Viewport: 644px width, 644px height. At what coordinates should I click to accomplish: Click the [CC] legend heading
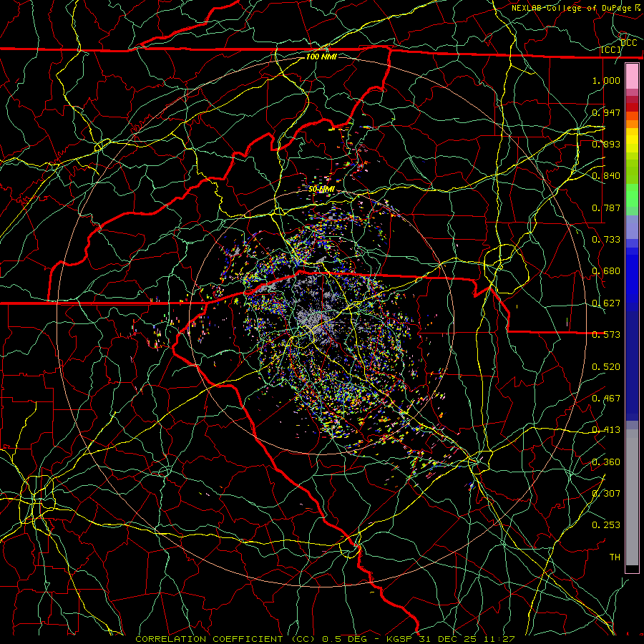(x=611, y=49)
